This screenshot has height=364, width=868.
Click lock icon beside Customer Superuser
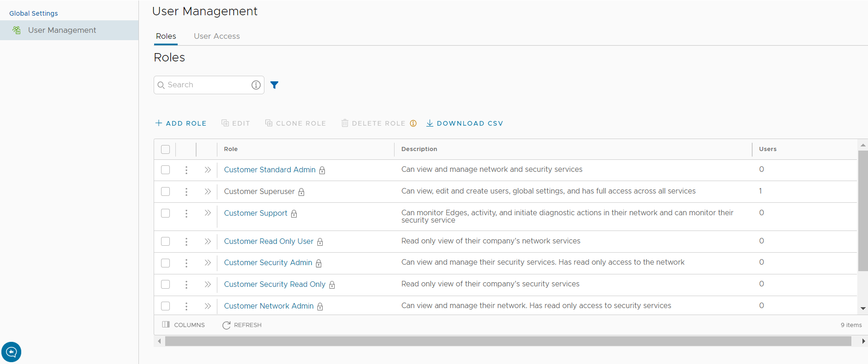click(x=301, y=192)
